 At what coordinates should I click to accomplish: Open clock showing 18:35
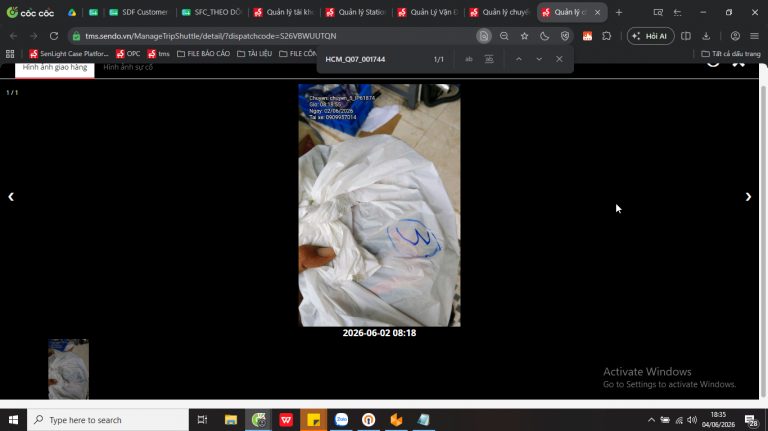coord(718,420)
